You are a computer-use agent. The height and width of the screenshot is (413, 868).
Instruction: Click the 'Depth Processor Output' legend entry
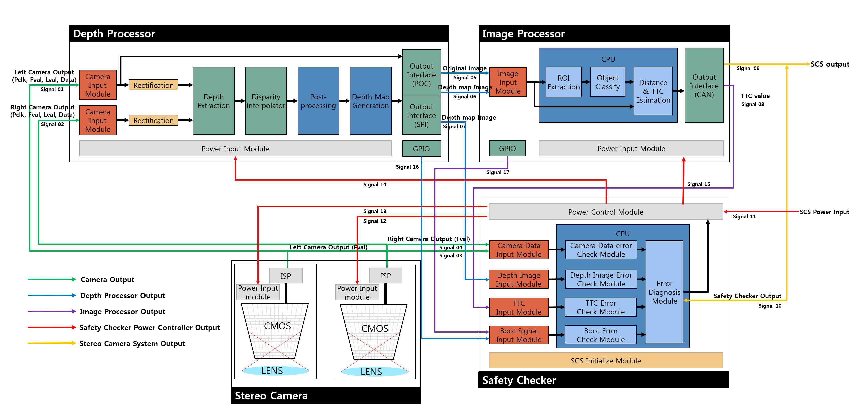point(123,295)
